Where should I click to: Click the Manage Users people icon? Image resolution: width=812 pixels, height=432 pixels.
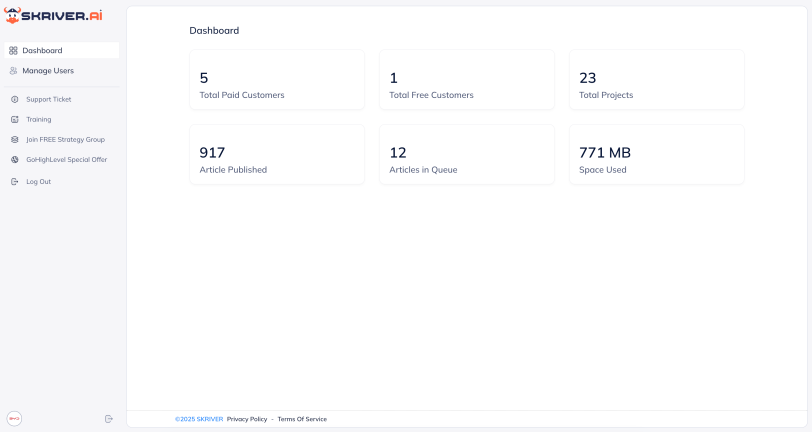pyautogui.click(x=13, y=70)
